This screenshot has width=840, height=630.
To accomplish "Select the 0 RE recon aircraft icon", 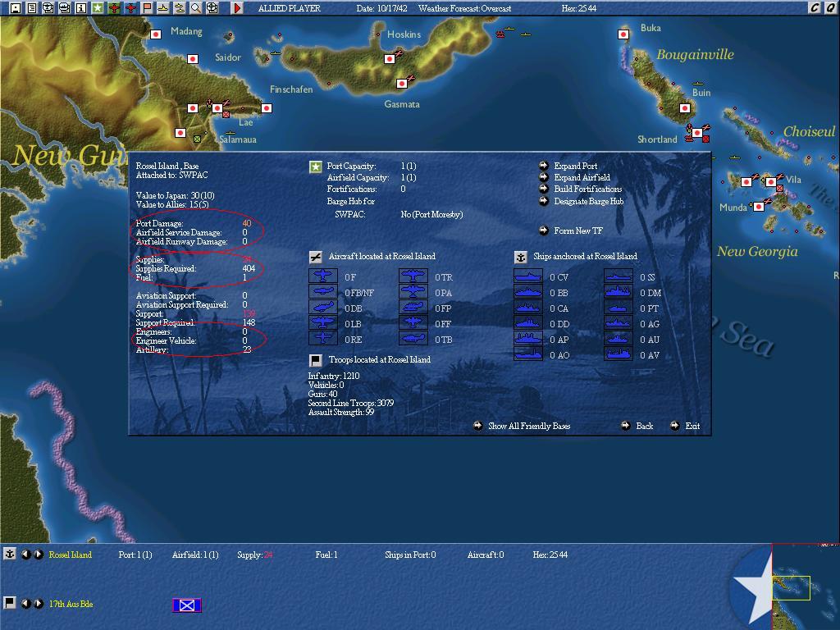I will pos(323,339).
